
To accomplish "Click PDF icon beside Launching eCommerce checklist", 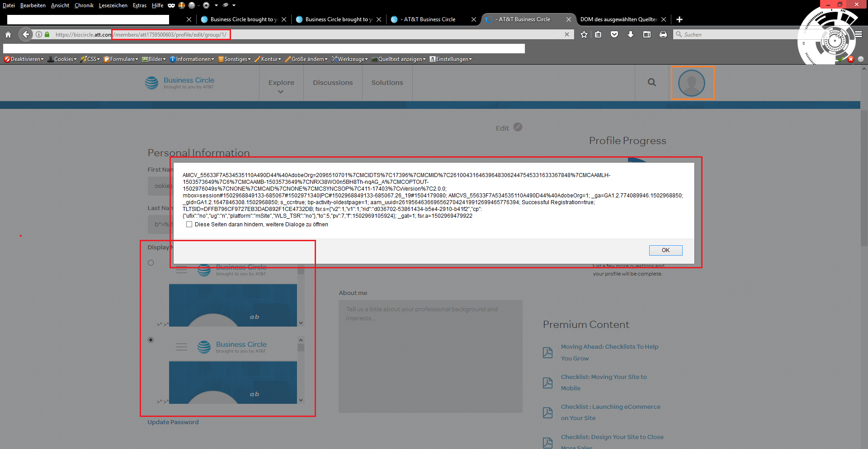I will (547, 412).
